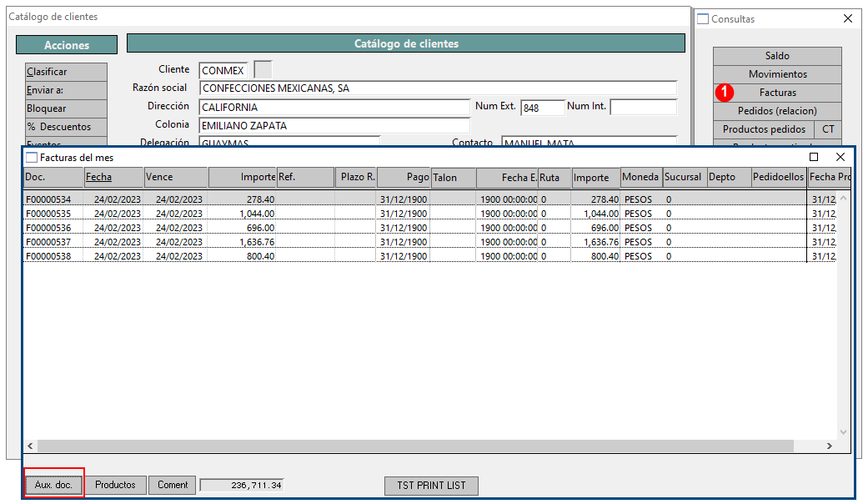Click the Consultas window title icon
Viewport: 868px width, 504px height.
coord(703,19)
